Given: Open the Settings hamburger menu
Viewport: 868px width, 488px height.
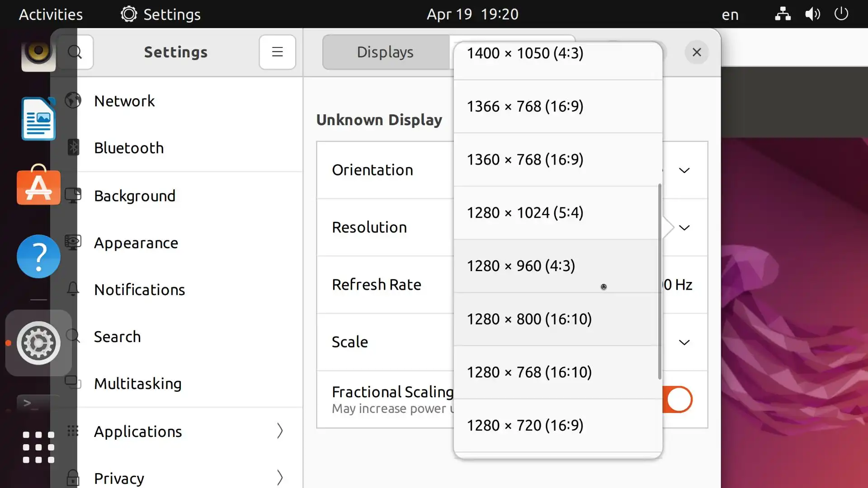Looking at the screenshot, I should point(277,52).
